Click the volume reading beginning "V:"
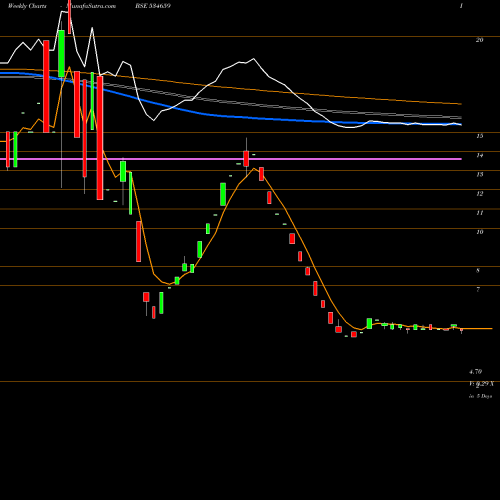 pos(481,384)
